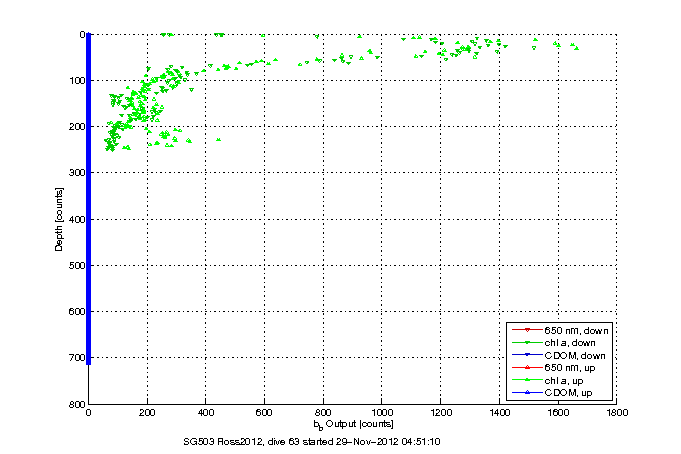
Task: Click the x-axis tick label 1400
Action: click(499, 413)
